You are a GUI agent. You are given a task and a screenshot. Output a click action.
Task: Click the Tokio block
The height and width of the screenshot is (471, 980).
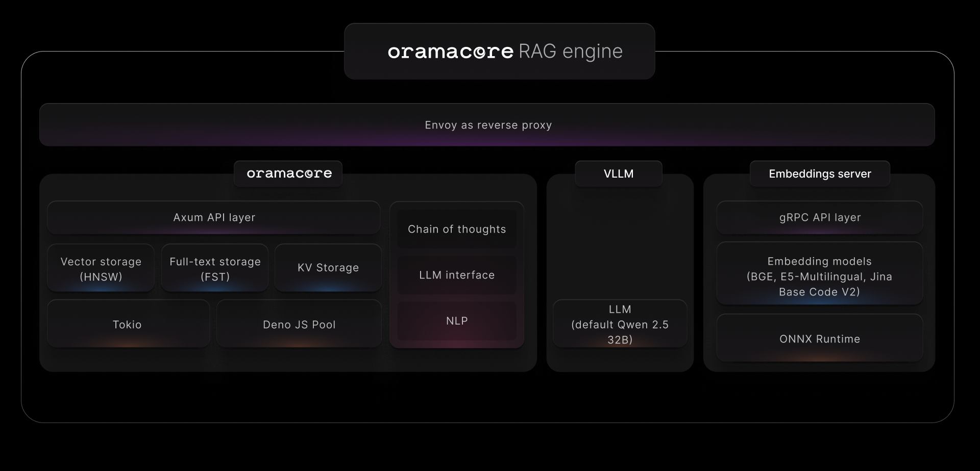coord(129,324)
